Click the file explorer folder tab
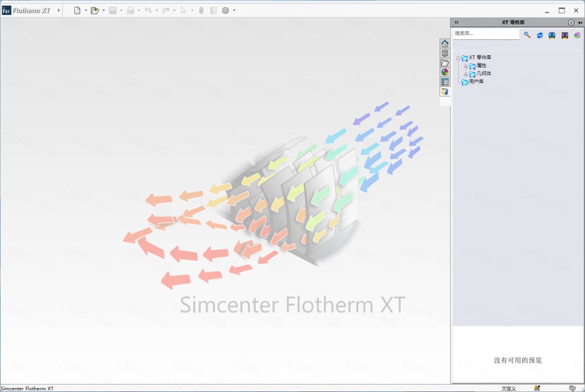 pyautogui.click(x=444, y=63)
